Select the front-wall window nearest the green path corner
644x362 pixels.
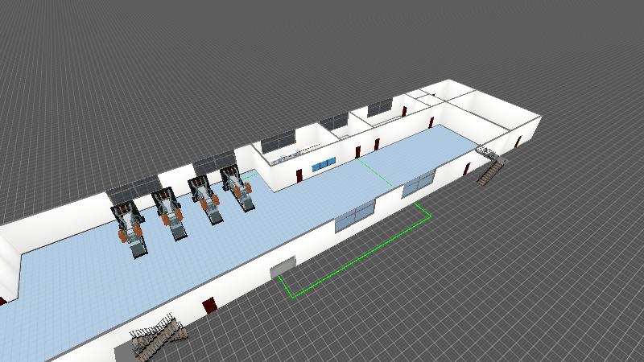[417, 184]
